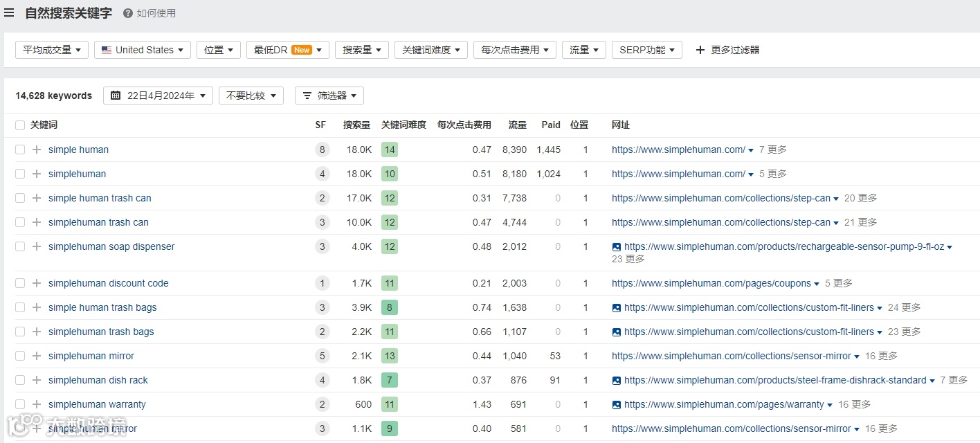
Task: Click keyword difficulty badge 14
Action: [x=390, y=150]
